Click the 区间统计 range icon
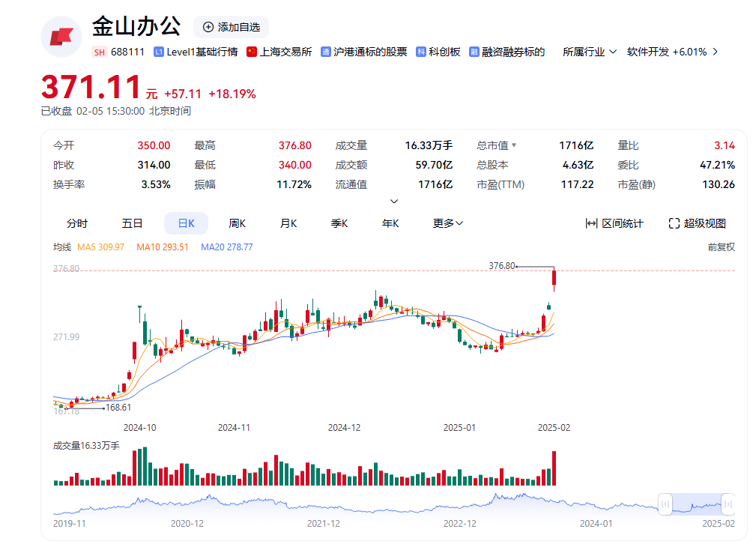The height and width of the screenshot is (544, 756). tap(592, 223)
